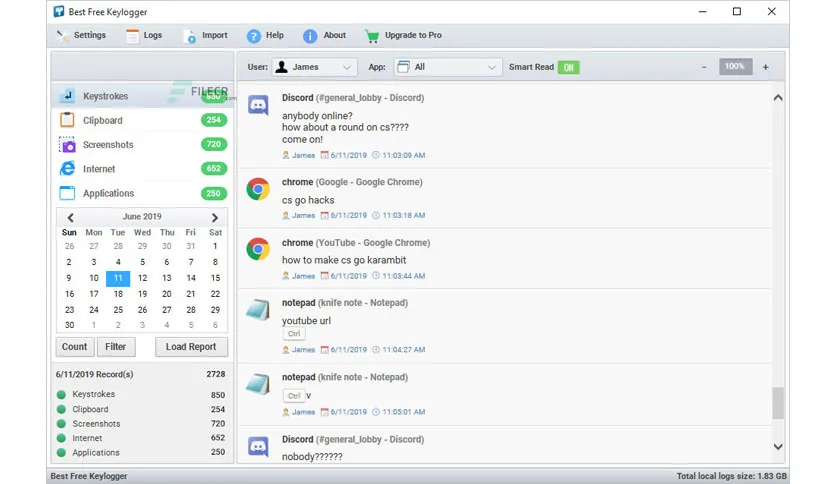The height and width of the screenshot is (484, 836).
Task: Click 'cs go hacks' logged text
Action: coord(308,200)
